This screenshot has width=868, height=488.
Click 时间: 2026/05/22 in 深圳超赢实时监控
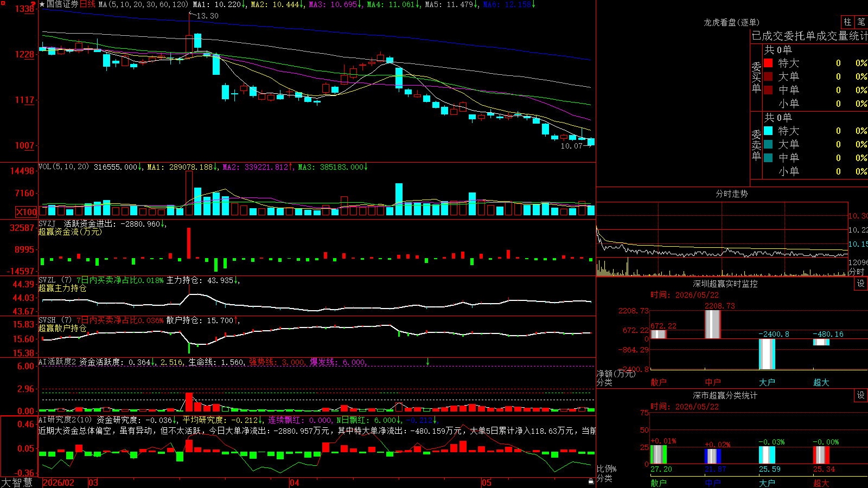click(685, 295)
